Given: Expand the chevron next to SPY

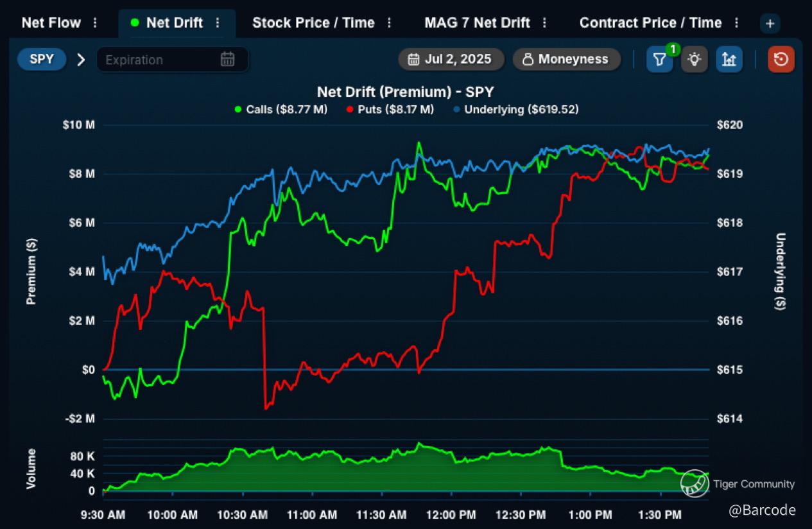Looking at the screenshot, I should click(x=81, y=60).
